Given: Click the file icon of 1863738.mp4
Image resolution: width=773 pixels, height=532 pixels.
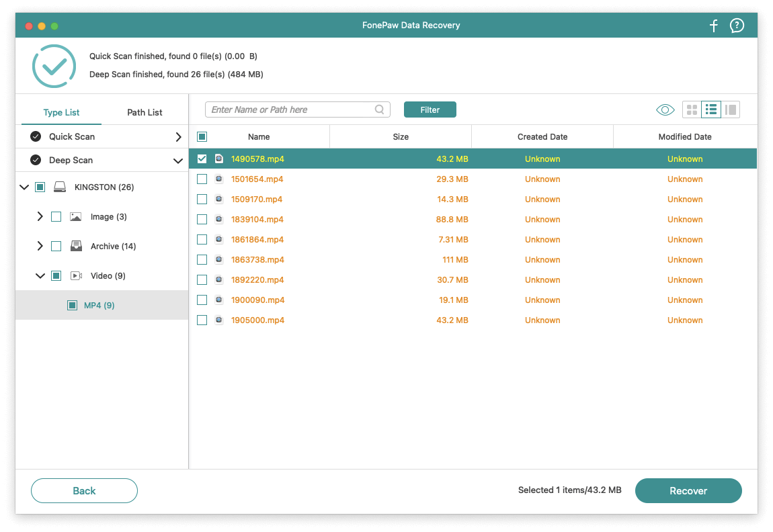Looking at the screenshot, I should pyautogui.click(x=219, y=259).
